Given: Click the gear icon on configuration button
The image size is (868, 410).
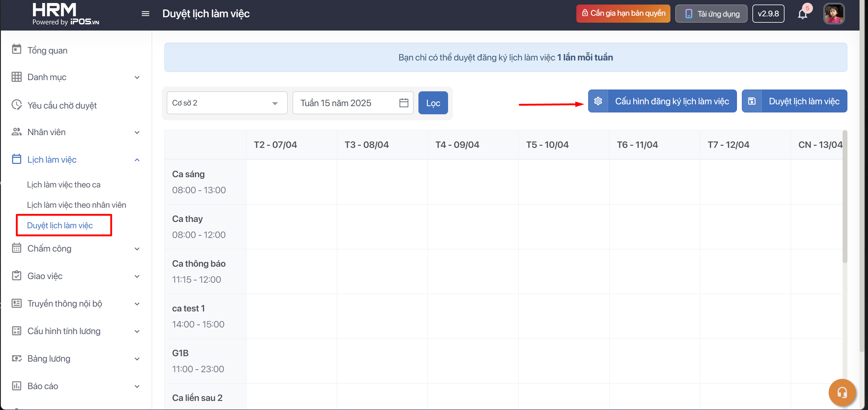Looking at the screenshot, I should (x=598, y=101).
